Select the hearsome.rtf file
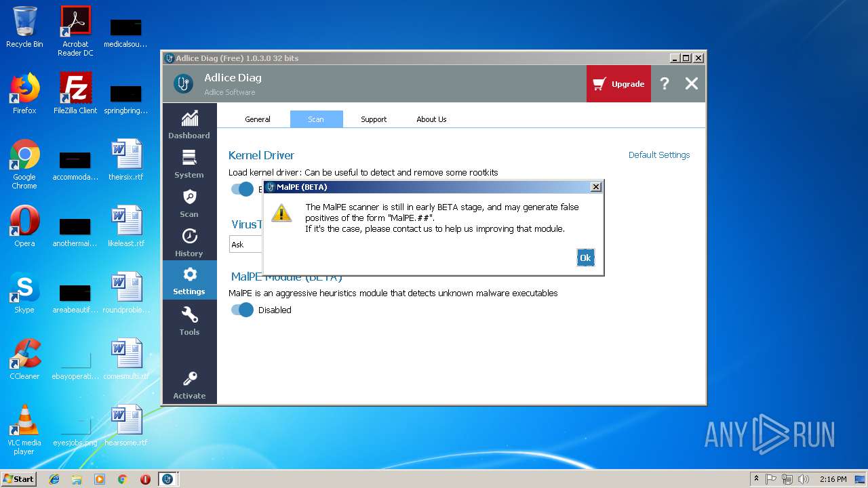 click(x=126, y=426)
